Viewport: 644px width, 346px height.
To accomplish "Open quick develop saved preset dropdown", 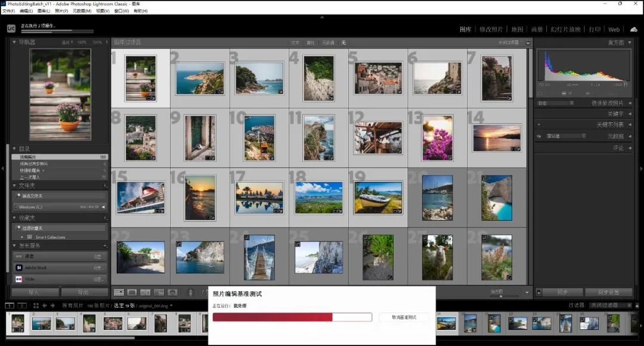I will 555,103.
